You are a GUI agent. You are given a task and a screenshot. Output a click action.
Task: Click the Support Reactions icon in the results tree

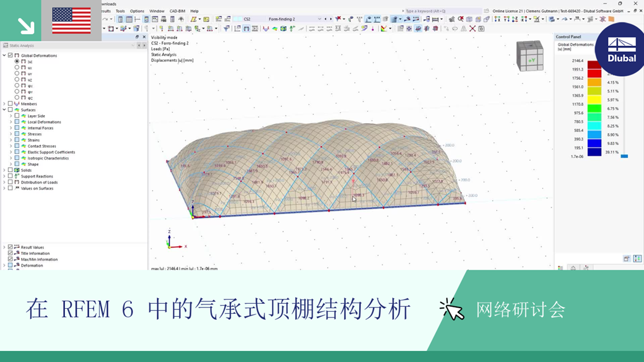[x=17, y=176]
